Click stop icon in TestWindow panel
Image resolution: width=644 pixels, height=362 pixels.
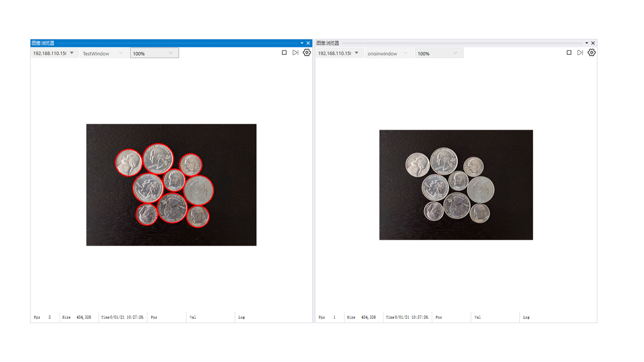(284, 53)
